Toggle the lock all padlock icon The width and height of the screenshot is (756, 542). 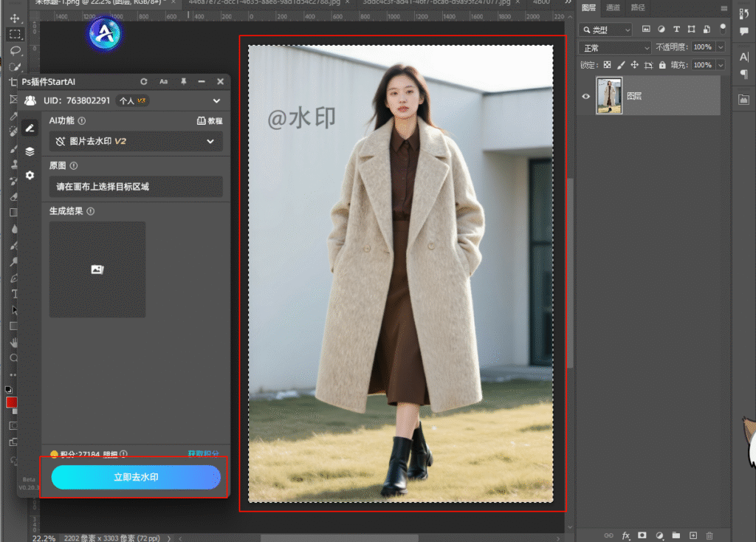661,66
